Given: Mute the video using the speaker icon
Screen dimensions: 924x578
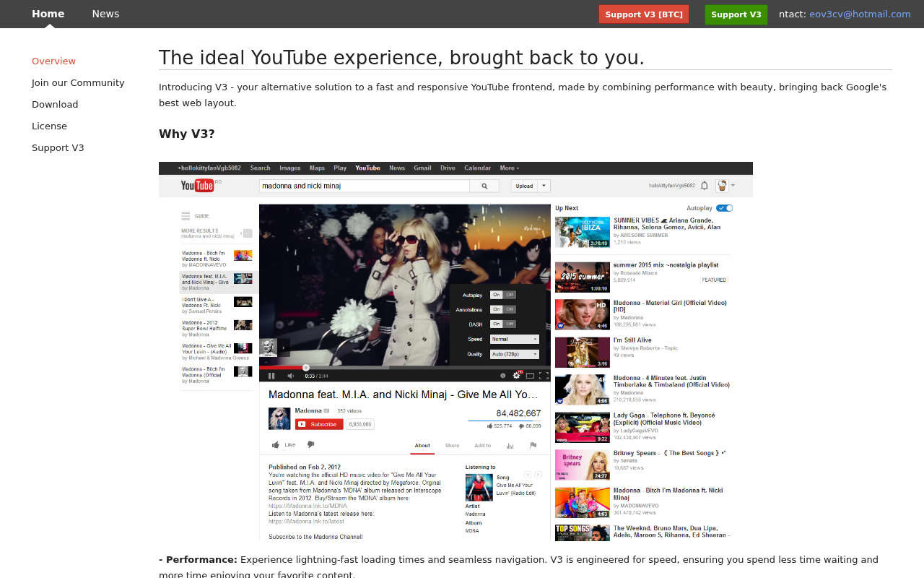Looking at the screenshot, I should pos(291,376).
